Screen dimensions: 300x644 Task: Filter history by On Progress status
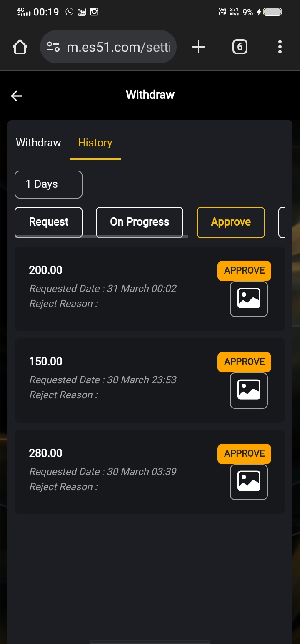point(140,222)
